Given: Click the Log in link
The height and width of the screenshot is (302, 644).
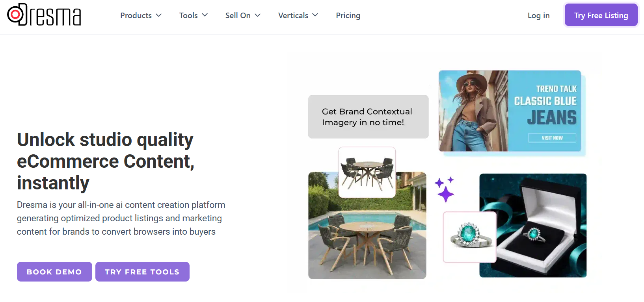Looking at the screenshot, I should click(538, 15).
